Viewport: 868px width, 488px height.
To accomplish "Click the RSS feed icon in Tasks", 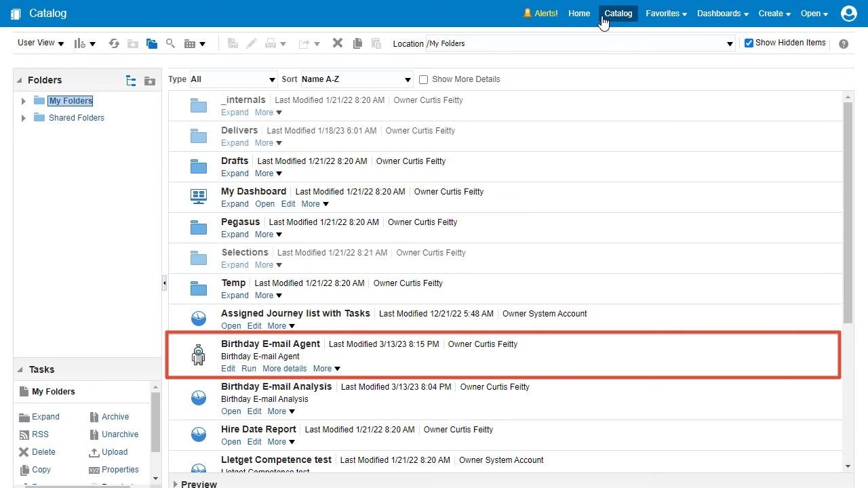I will (24, 434).
